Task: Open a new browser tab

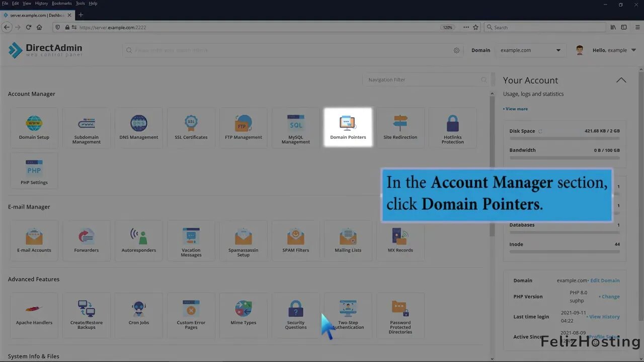Action: tap(80, 15)
